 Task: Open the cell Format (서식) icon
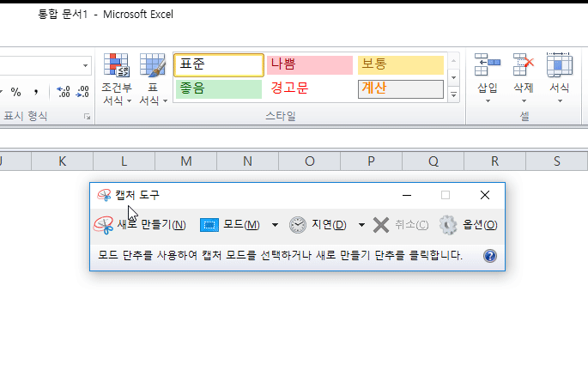point(559,64)
